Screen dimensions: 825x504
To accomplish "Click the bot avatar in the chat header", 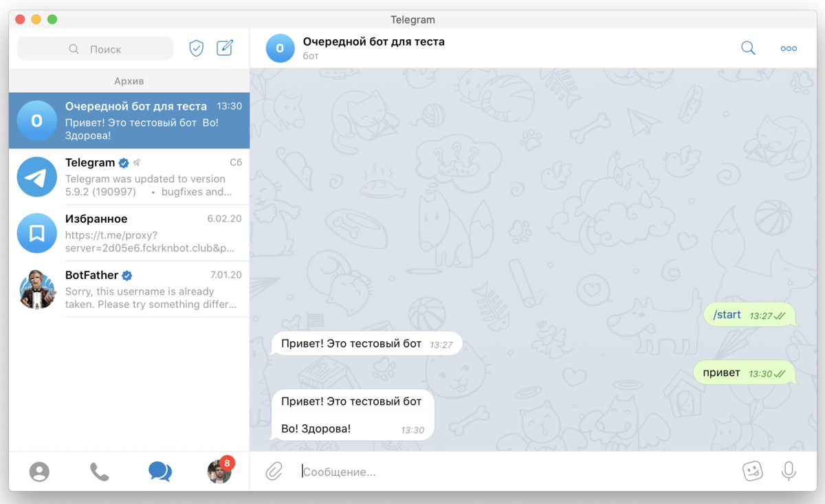I will tap(280, 48).
